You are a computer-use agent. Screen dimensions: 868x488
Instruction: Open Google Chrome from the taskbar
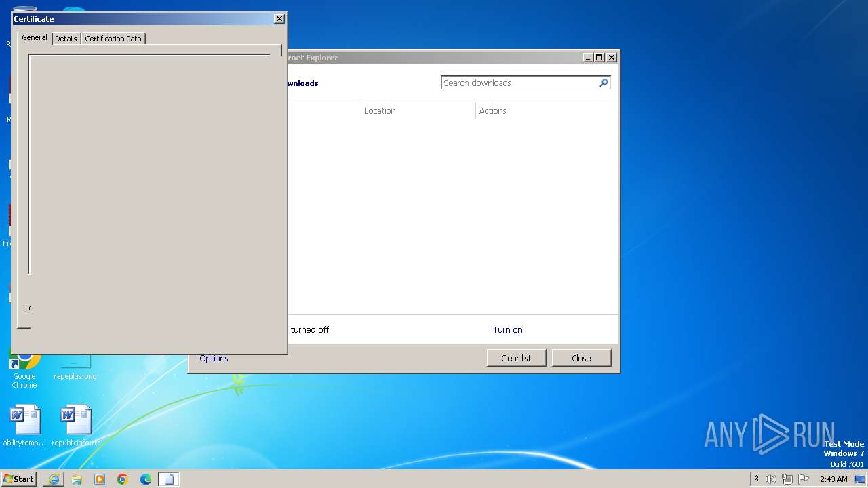click(x=123, y=479)
